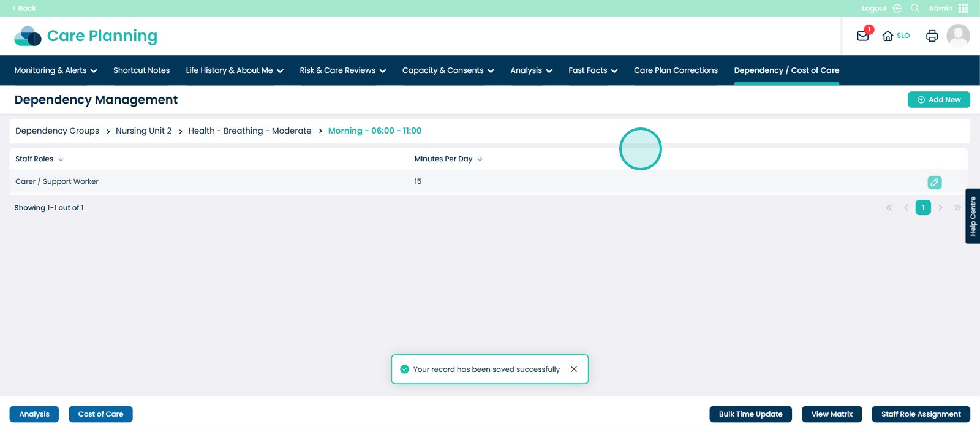Open the mail inbox icon
The image size is (980, 432).
click(862, 36)
